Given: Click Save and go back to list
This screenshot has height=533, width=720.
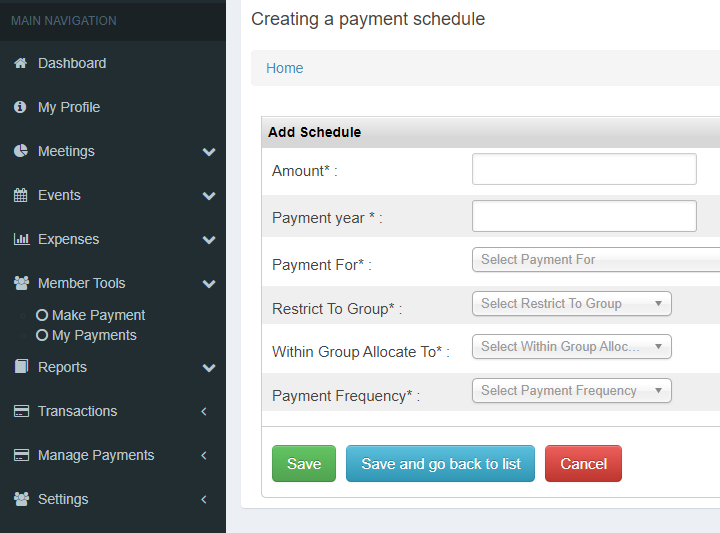Looking at the screenshot, I should (440, 464).
